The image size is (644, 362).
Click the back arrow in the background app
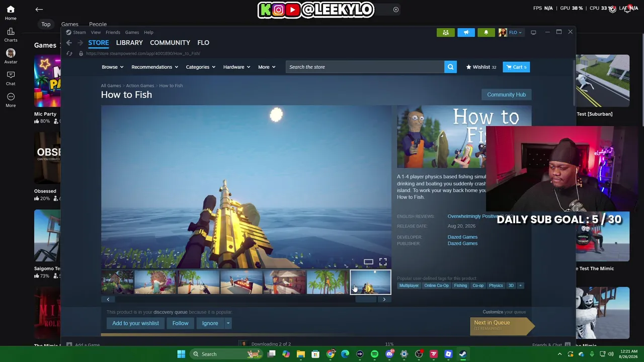[39, 9]
